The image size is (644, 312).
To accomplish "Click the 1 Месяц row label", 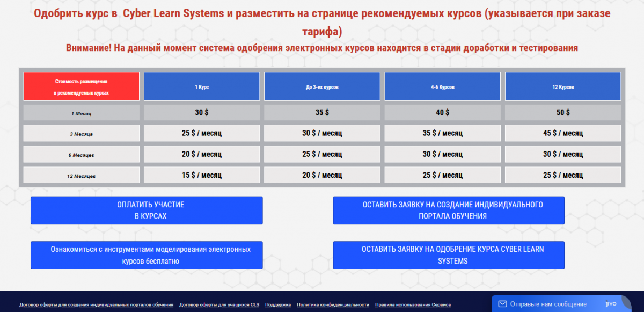I will tap(82, 113).
